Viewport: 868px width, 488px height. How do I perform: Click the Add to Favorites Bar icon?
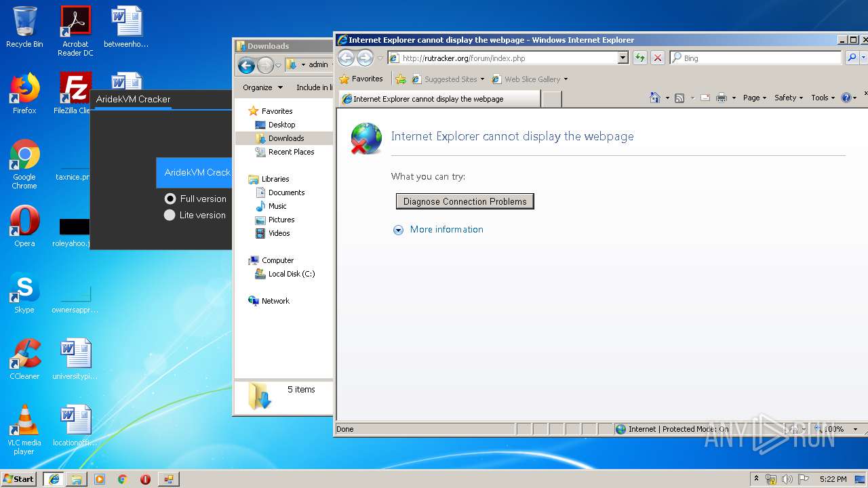pos(401,79)
